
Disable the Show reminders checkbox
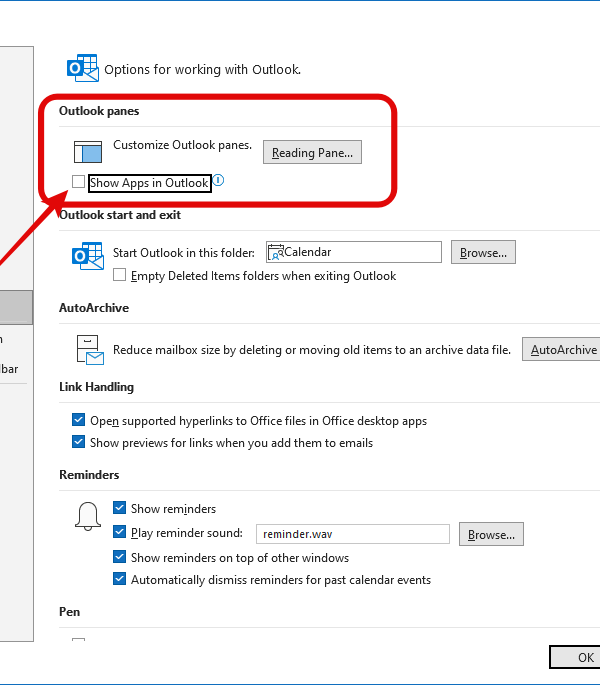click(119, 508)
